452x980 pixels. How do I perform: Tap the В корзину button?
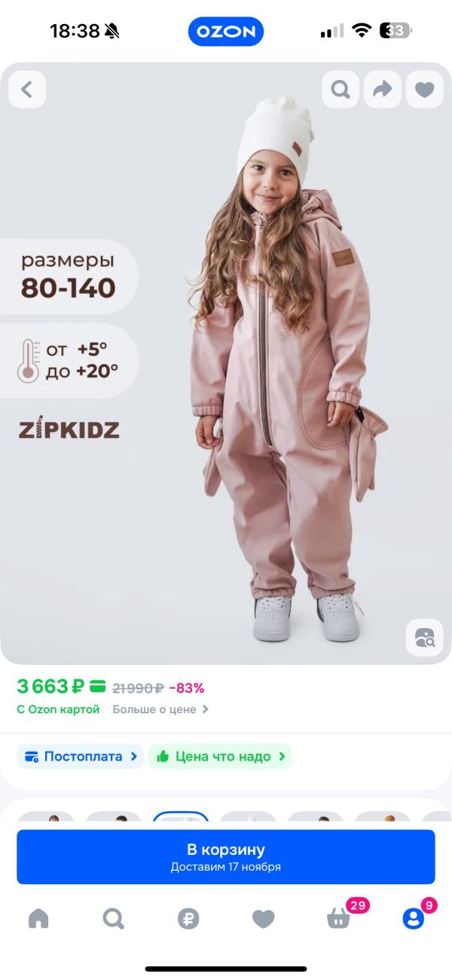tap(226, 857)
